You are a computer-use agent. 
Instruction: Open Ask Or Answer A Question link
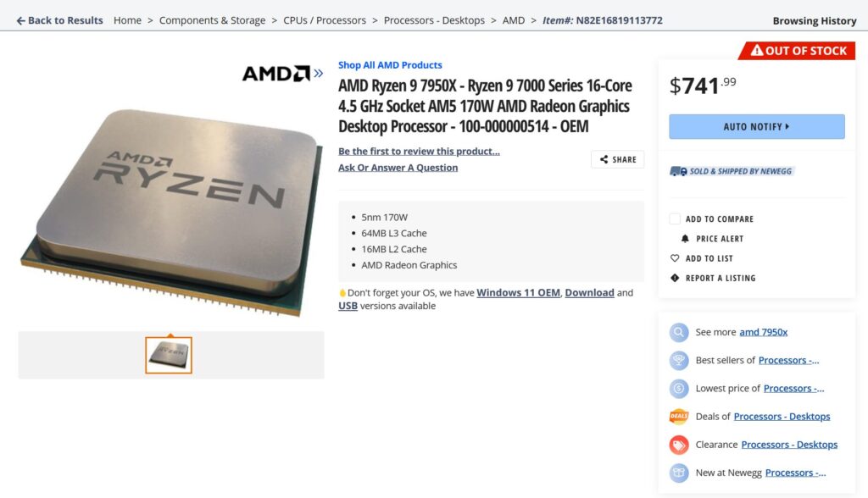click(x=398, y=167)
